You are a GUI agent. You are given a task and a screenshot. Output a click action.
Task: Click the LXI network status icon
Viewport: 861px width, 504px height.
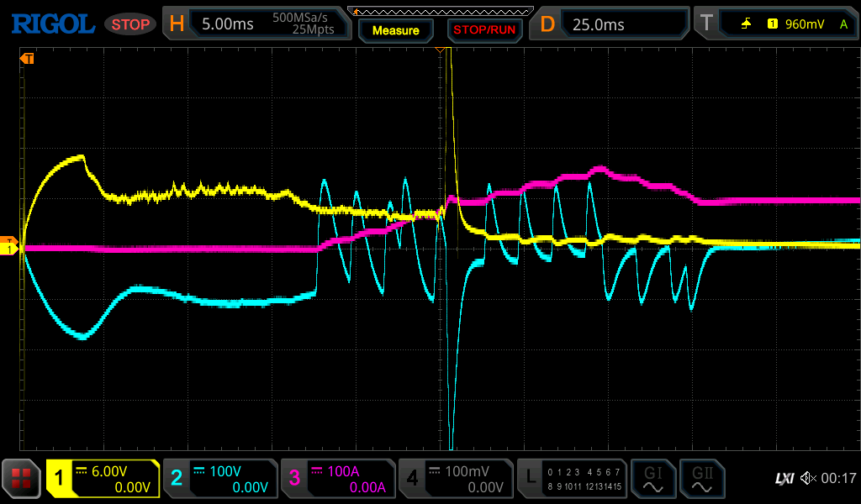pos(784,479)
